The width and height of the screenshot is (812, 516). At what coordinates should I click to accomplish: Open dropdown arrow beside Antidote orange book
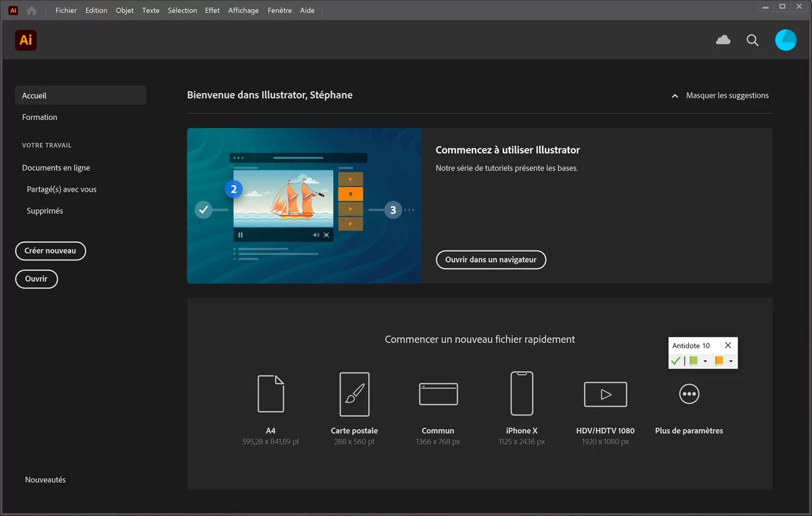[731, 362]
